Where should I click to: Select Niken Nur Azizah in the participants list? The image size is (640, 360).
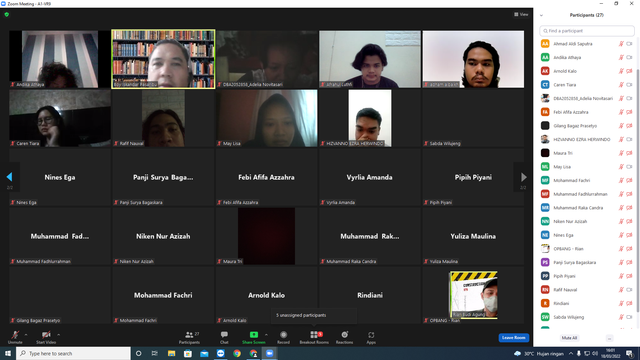pos(587,221)
